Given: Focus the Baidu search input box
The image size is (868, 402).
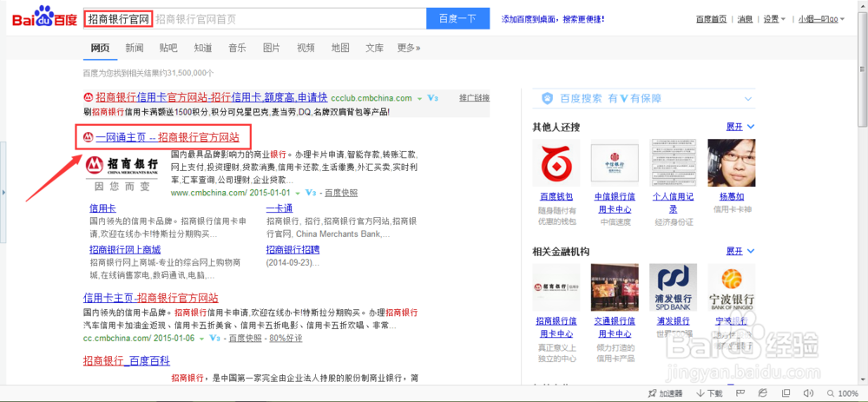Looking at the screenshot, I should 254,19.
